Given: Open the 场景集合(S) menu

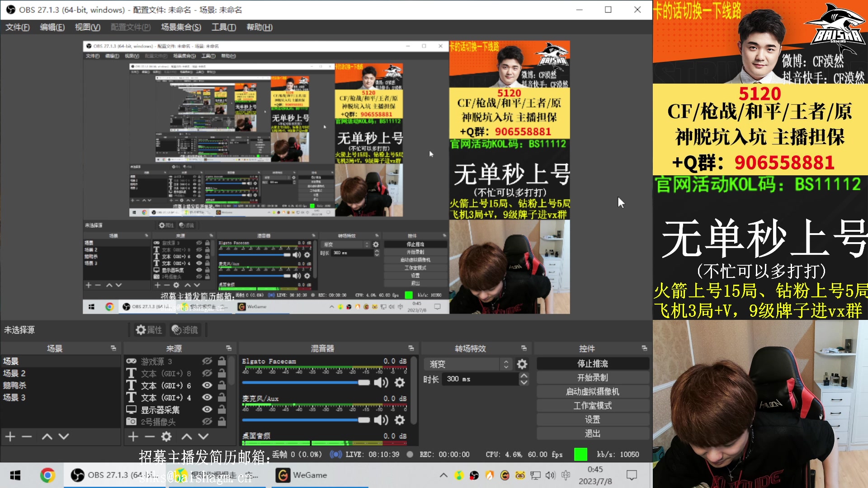Looking at the screenshot, I should click(181, 27).
